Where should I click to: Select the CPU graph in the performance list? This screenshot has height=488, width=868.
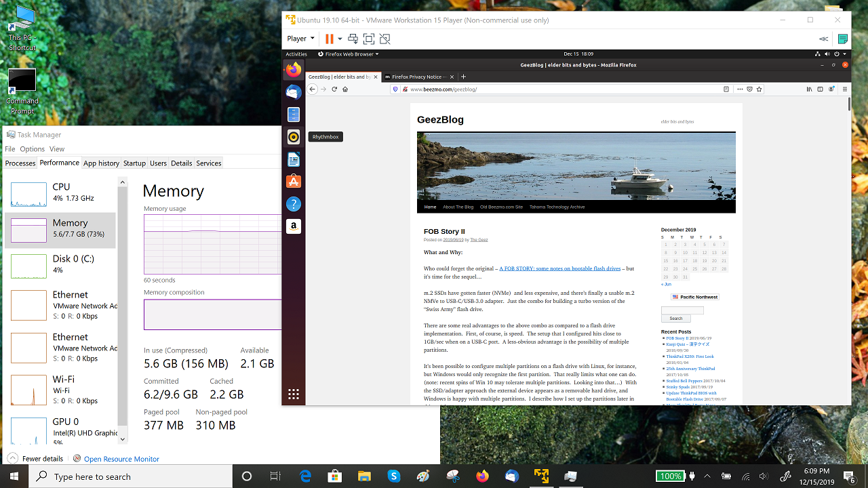(61, 193)
